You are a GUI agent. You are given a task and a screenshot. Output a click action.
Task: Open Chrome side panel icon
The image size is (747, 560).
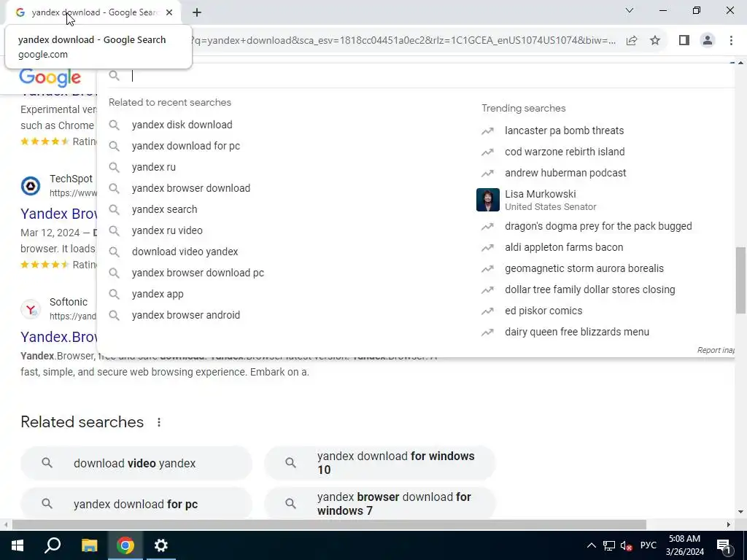point(684,41)
